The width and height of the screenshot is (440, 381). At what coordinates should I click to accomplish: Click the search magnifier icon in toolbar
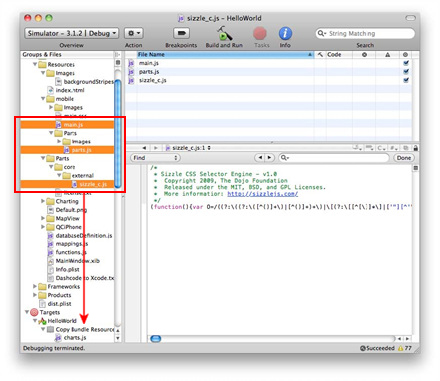point(321,33)
